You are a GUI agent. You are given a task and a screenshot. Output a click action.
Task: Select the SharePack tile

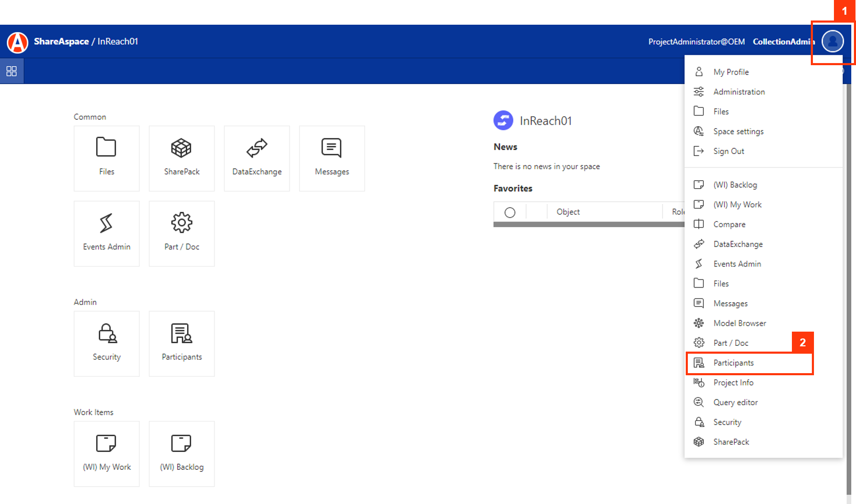[181, 158]
